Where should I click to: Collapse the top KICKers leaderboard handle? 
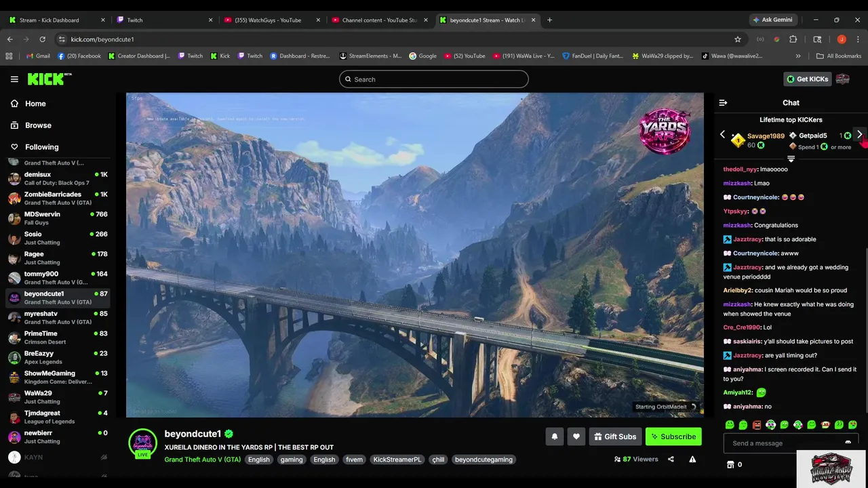tap(791, 159)
